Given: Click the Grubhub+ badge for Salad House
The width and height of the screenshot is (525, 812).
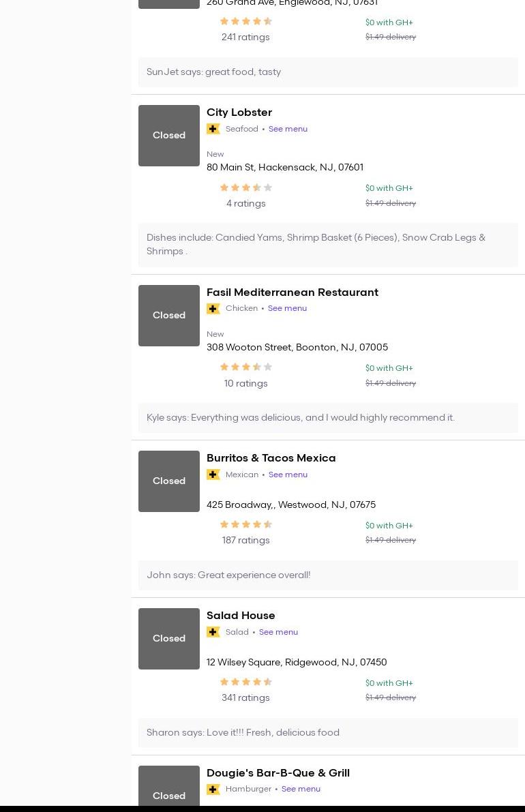Looking at the screenshot, I should [213, 632].
